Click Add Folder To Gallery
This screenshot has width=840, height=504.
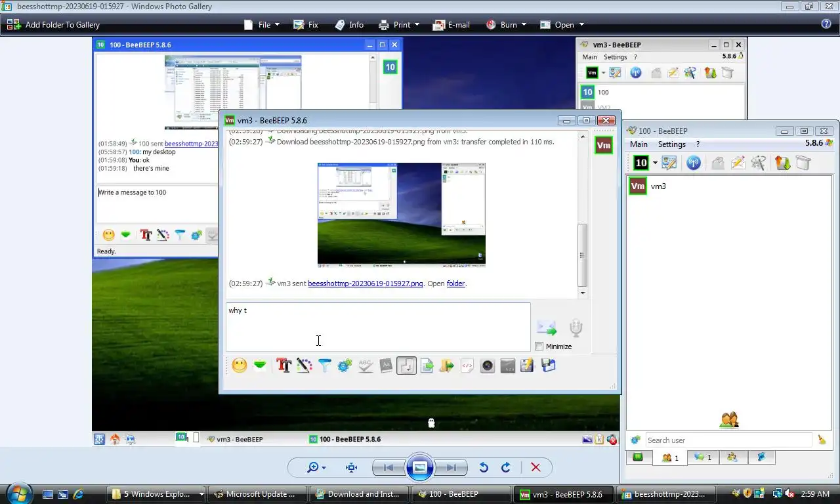(x=54, y=25)
